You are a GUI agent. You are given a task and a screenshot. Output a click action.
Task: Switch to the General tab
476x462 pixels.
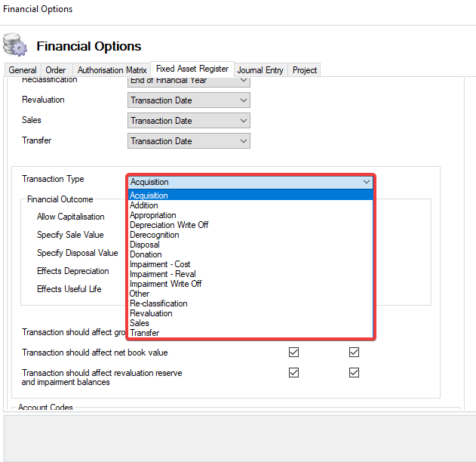23,70
